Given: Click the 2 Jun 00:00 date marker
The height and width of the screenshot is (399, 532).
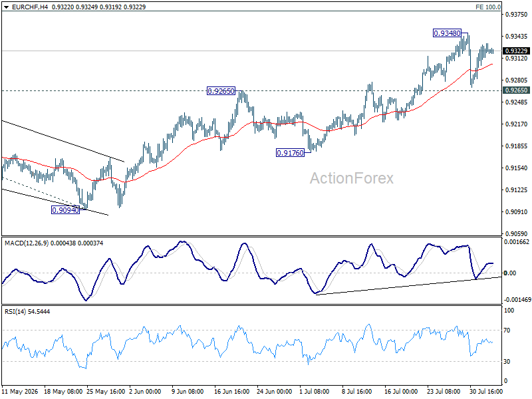Looking at the screenshot, I should 145,392.
